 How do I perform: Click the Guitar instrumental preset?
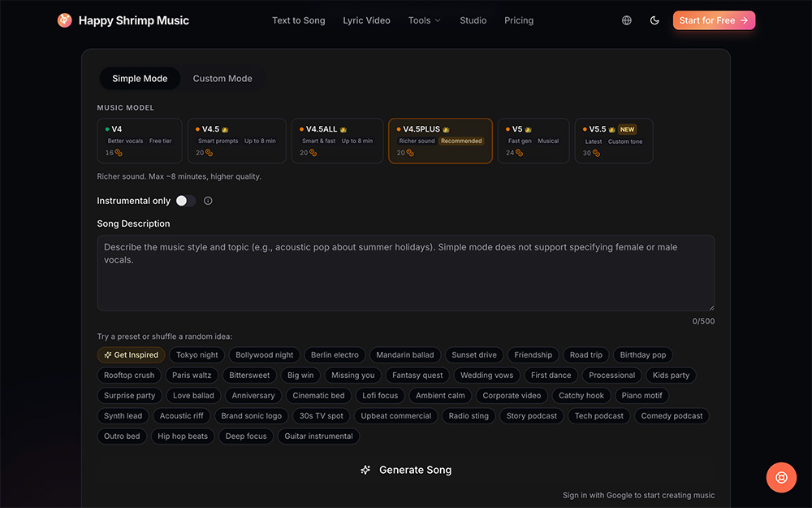(318, 436)
